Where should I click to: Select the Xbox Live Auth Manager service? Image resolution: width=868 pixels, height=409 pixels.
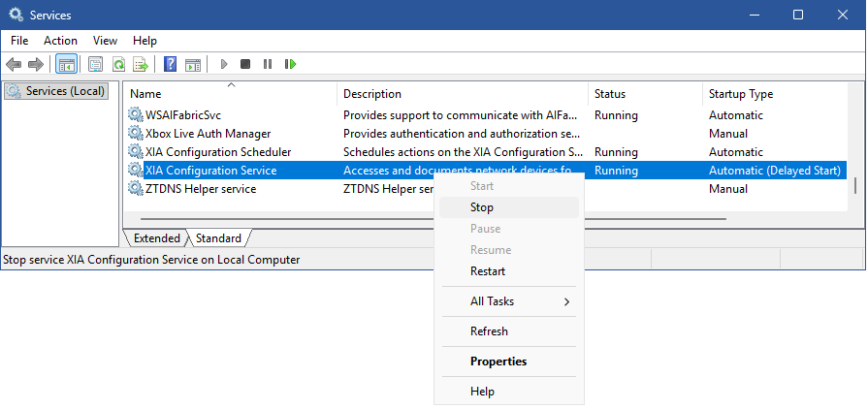(208, 134)
